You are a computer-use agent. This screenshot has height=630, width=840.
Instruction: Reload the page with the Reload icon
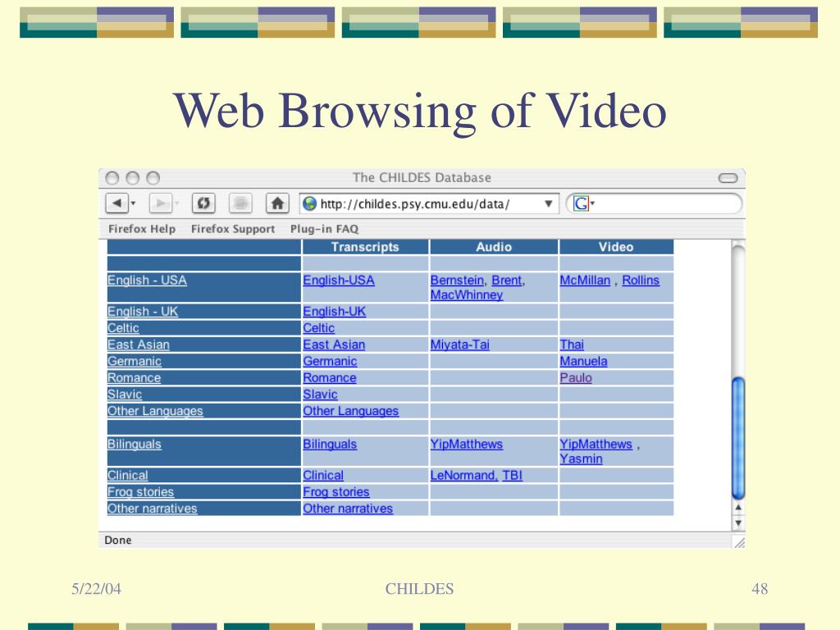coord(203,203)
